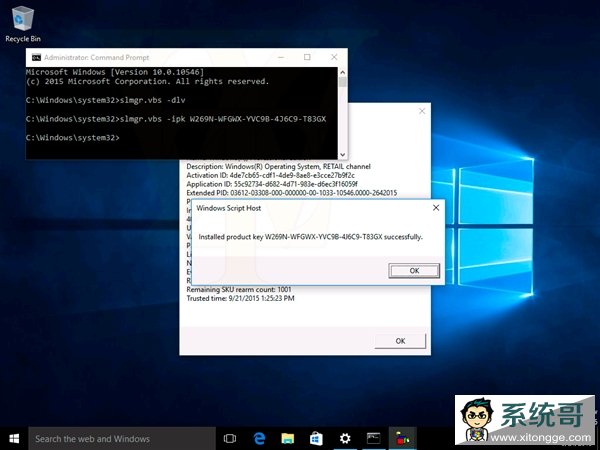The image size is (600, 450).
Task: Close the Windows Script Host success dialog
Action: [x=436, y=208]
